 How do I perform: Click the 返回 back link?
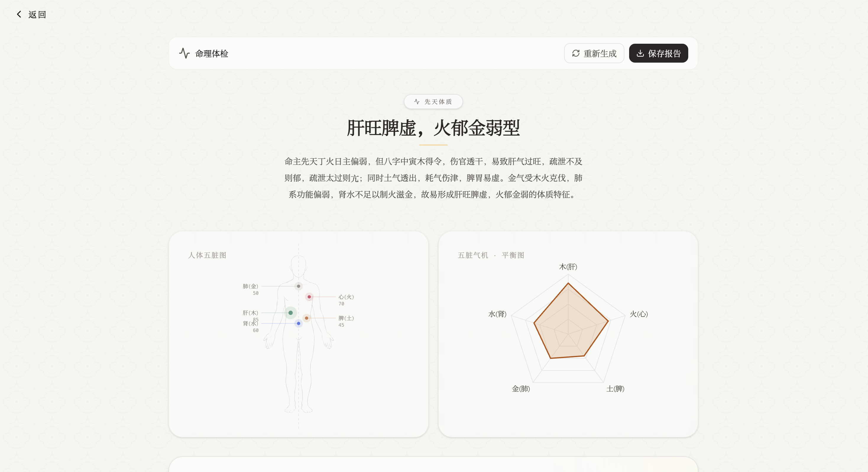click(x=31, y=14)
